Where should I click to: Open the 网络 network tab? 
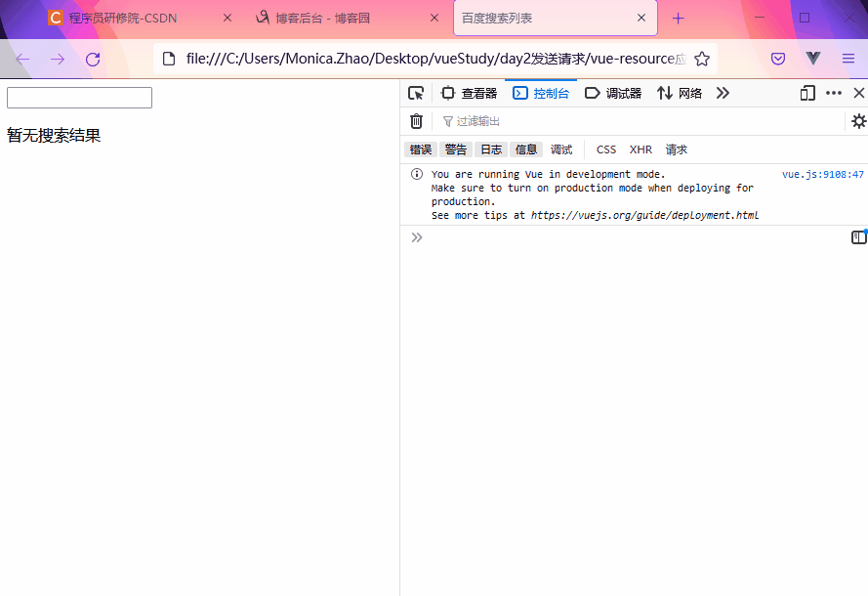(680, 93)
